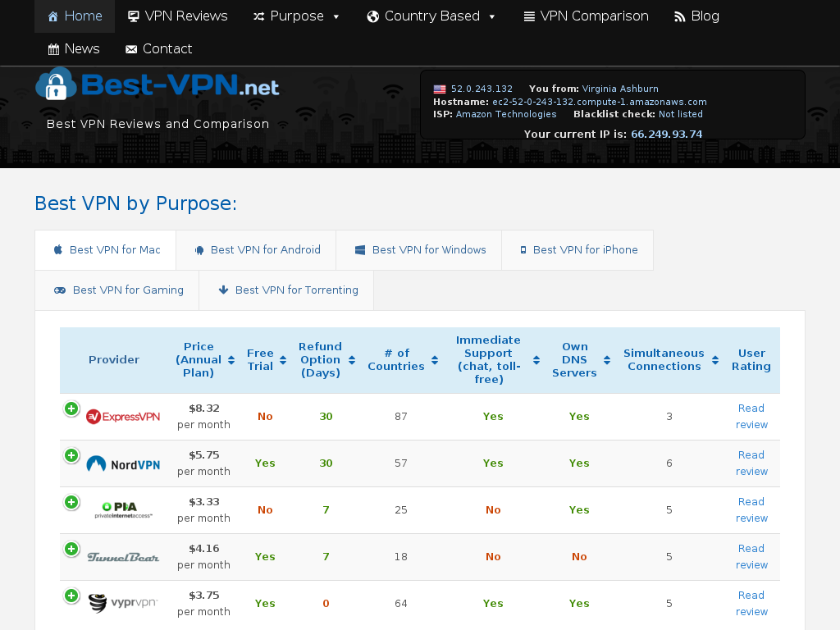Open the Blog menu item
Image resolution: width=840 pixels, height=630 pixels.
point(696,16)
